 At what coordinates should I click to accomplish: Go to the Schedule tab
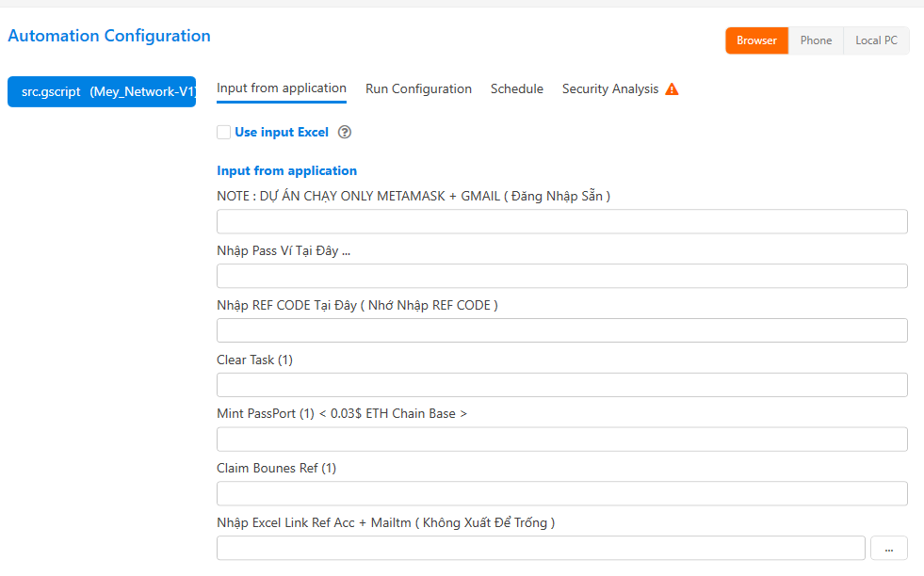point(517,88)
